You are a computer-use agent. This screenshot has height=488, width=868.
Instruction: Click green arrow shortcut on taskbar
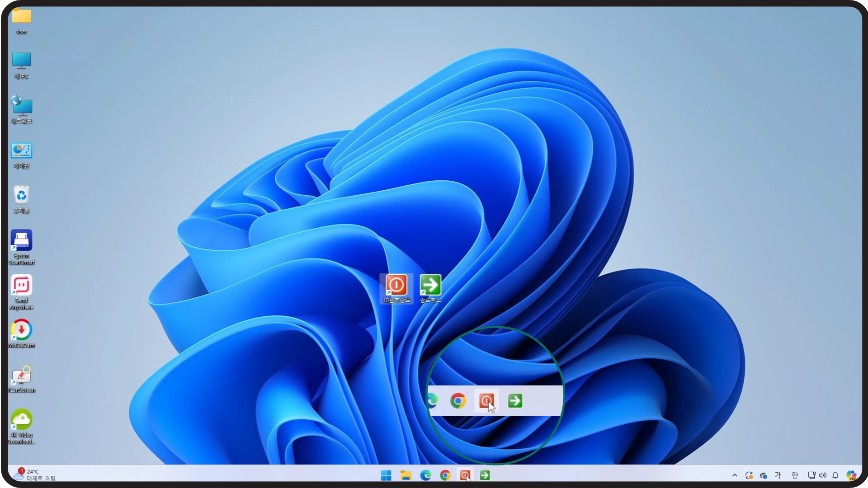tap(485, 475)
